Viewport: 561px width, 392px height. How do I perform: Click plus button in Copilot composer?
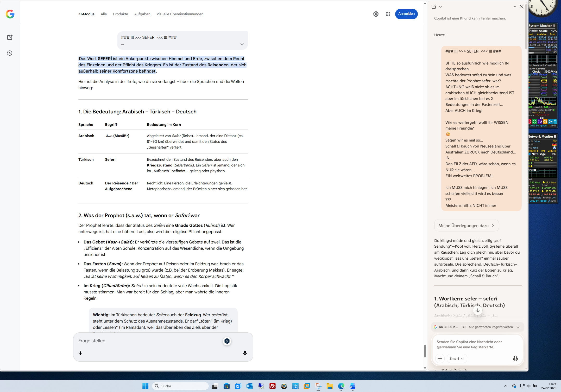click(440, 358)
